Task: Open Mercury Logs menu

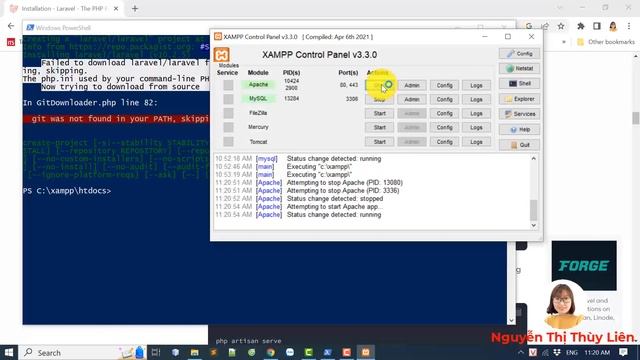Action: coord(476,127)
